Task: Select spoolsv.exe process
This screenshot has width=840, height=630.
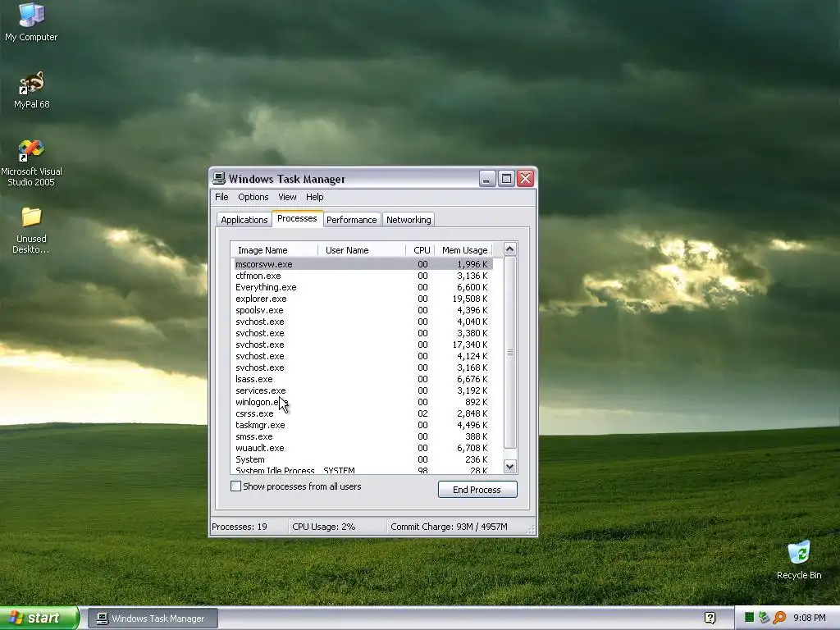Action: click(363, 310)
